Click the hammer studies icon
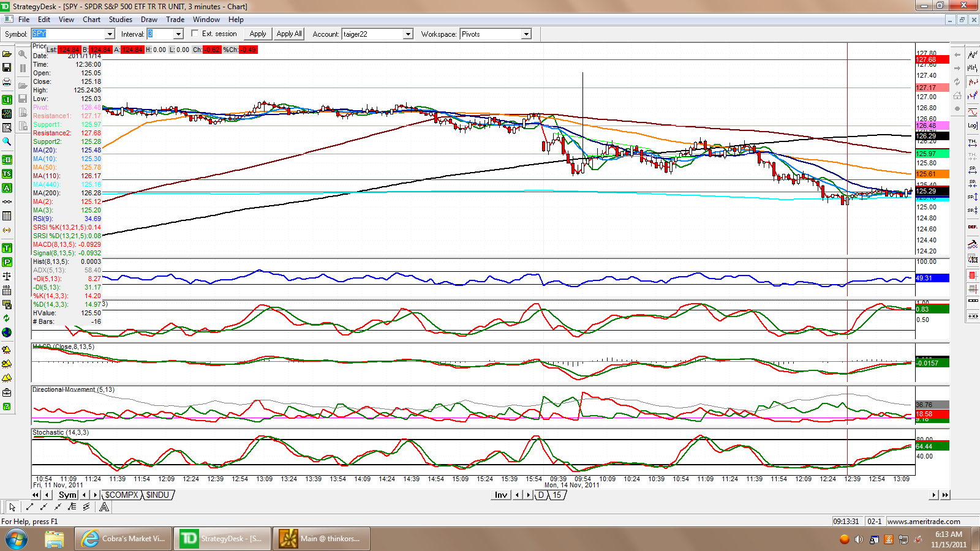Screen dimensions: 980x551 point(973,244)
